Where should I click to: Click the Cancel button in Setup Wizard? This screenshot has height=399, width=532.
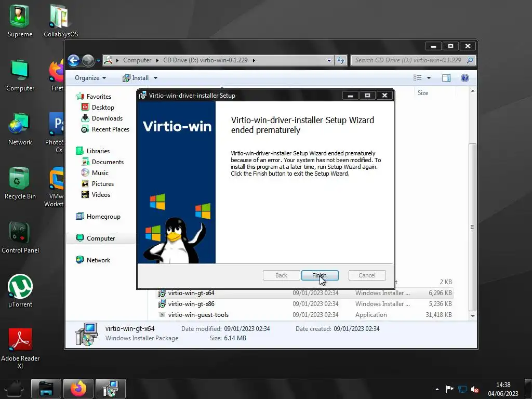[367, 275]
